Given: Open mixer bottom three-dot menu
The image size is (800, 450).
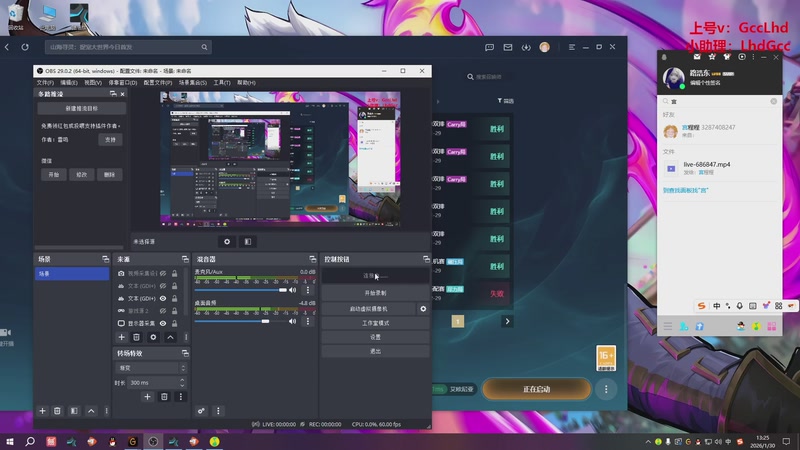Looking at the screenshot, I should point(218,411).
